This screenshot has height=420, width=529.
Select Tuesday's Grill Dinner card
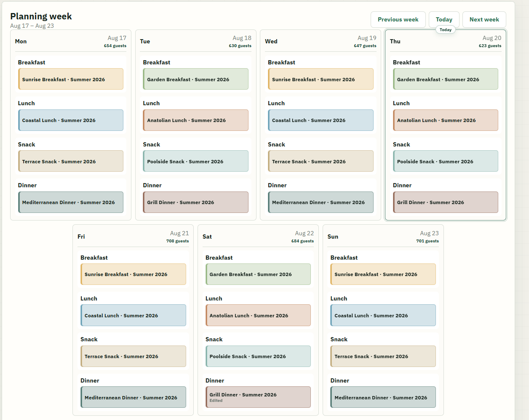click(195, 202)
